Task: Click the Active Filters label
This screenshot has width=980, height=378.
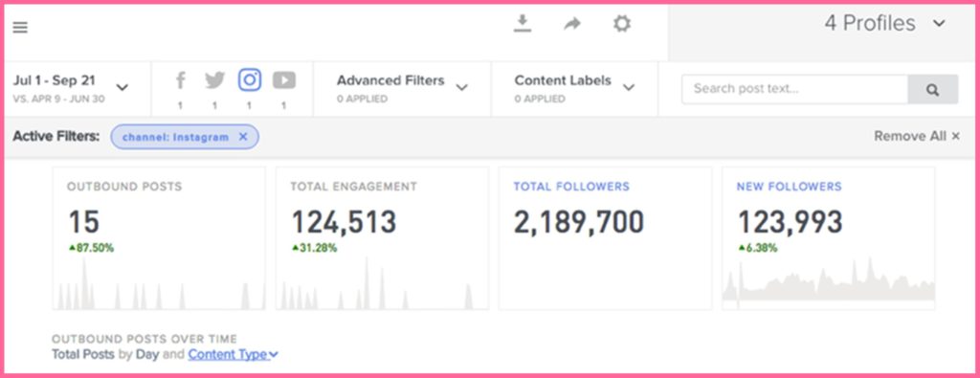Action: coord(56,136)
